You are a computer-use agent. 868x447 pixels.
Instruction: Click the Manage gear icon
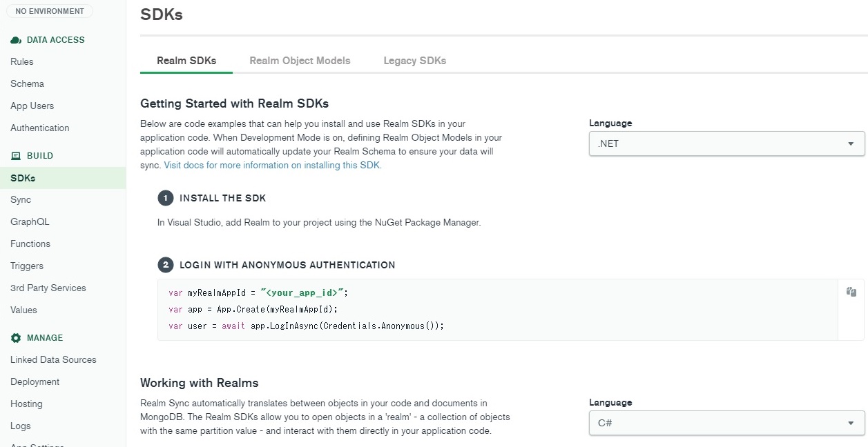[16, 338]
